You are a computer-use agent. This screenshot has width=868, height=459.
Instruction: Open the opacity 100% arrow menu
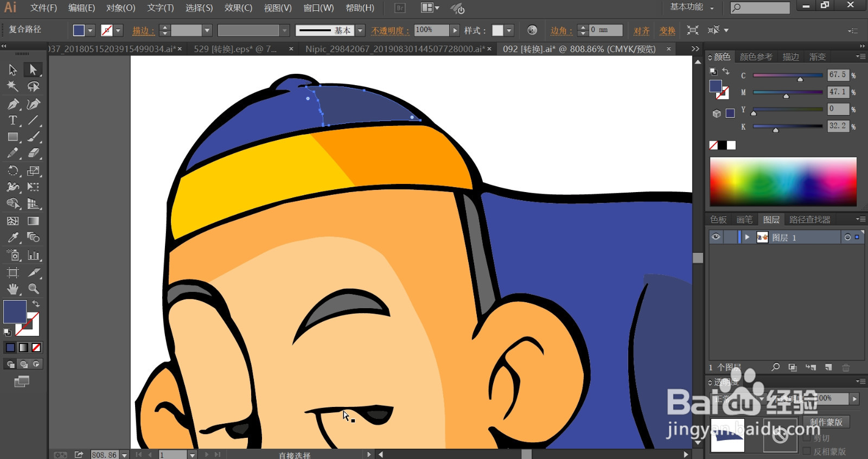[x=455, y=30]
